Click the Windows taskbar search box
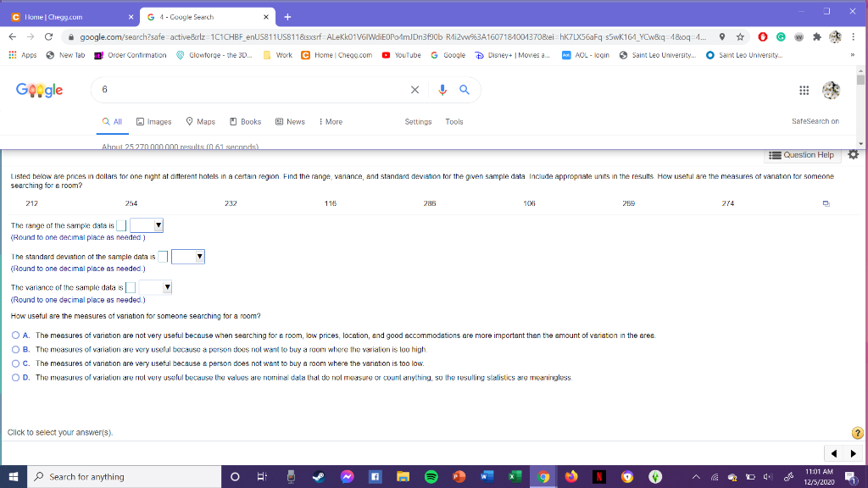 pyautogui.click(x=124, y=476)
